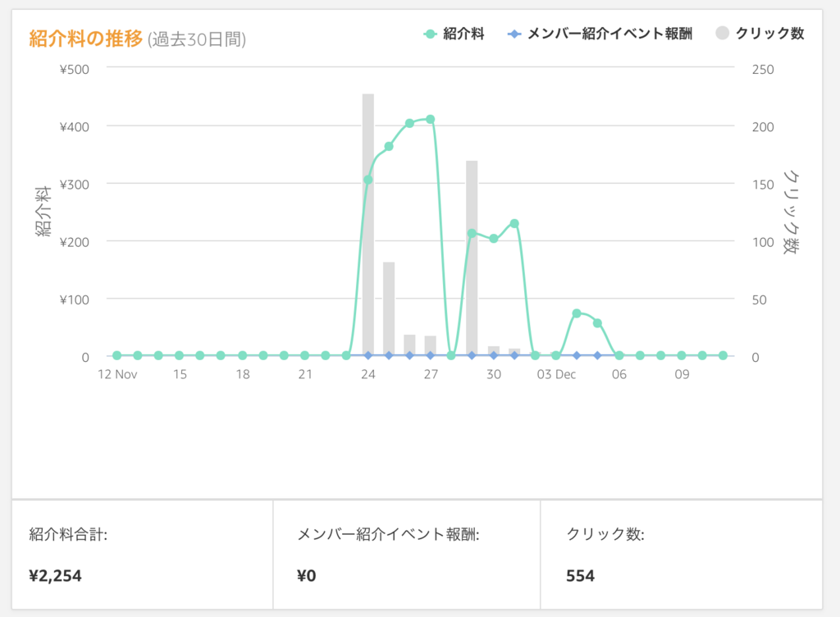The image size is (840, 617).
Task: Click the (過去30日間) subtitle text
Action: tap(197, 39)
